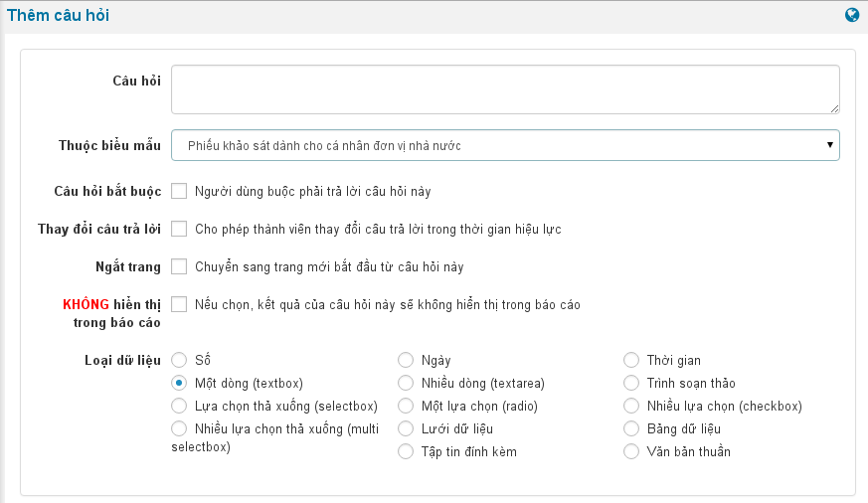This screenshot has width=868, height=503.
Task: Click the Câu hỏi textarea resize handle
Action: pyautogui.click(x=834, y=109)
